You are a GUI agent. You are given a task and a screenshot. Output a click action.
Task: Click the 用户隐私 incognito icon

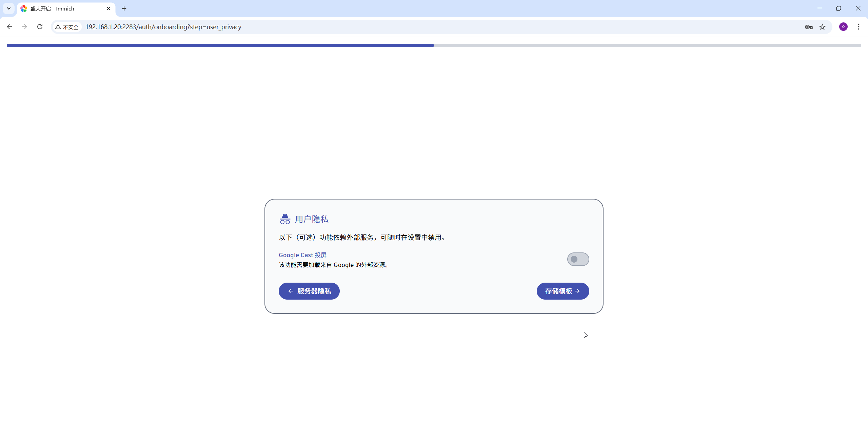click(285, 219)
